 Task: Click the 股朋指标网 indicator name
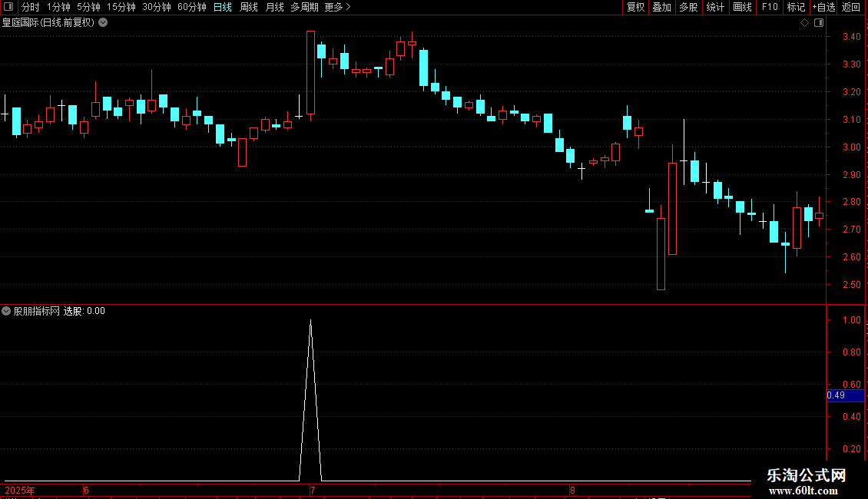click(37, 311)
